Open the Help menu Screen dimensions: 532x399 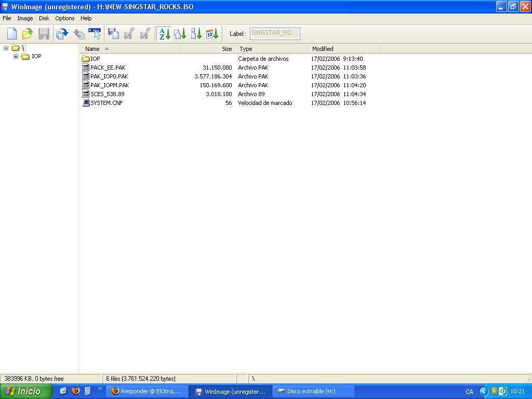tap(86, 18)
